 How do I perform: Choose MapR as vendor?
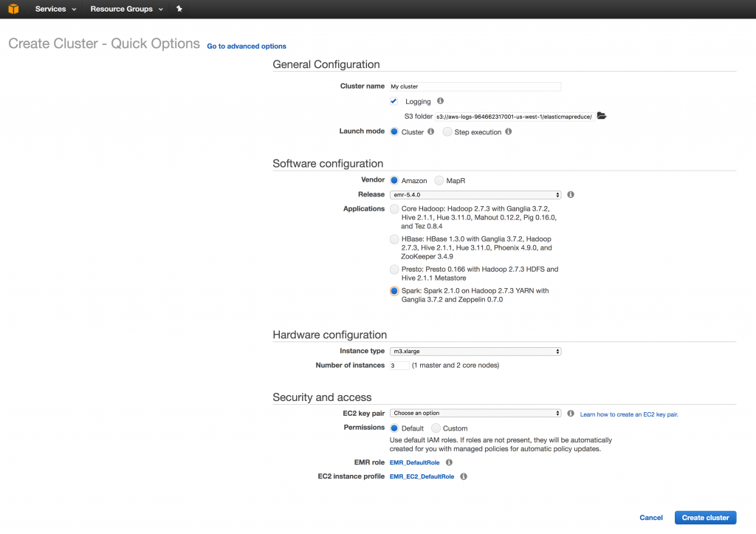(439, 180)
